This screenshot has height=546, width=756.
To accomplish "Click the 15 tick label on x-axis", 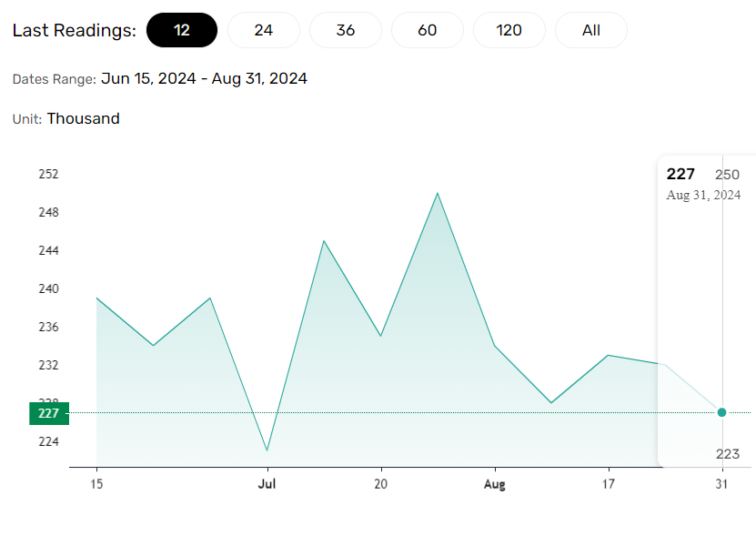I will point(96,484).
